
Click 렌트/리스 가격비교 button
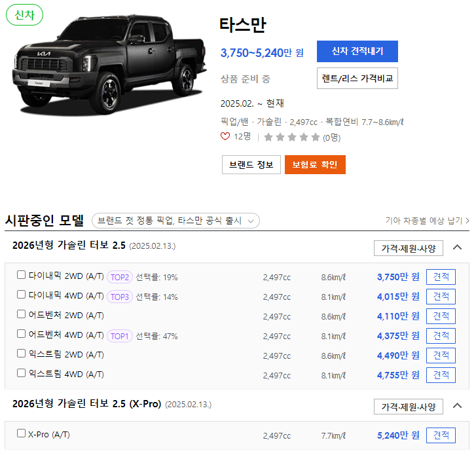(357, 79)
